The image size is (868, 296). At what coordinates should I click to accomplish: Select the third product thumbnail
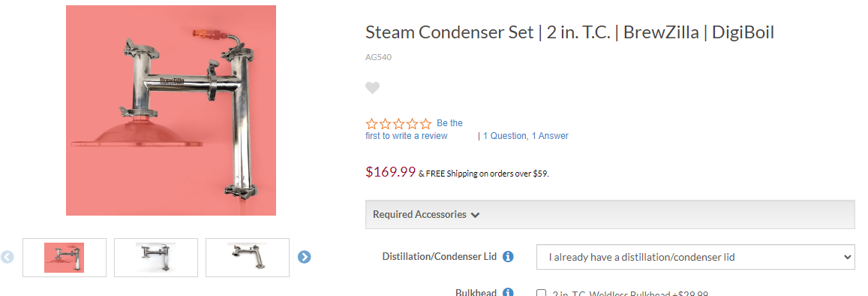coord(248,257)
